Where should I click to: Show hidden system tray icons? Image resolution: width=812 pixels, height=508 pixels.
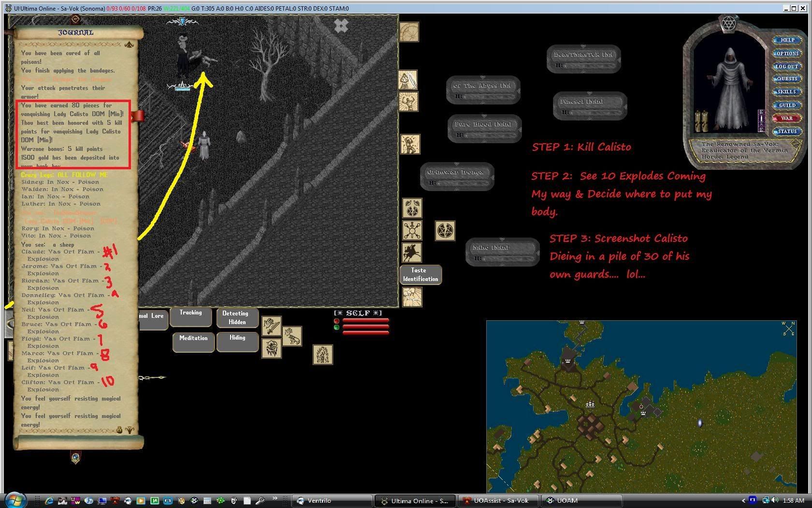[x=743, y=501]
